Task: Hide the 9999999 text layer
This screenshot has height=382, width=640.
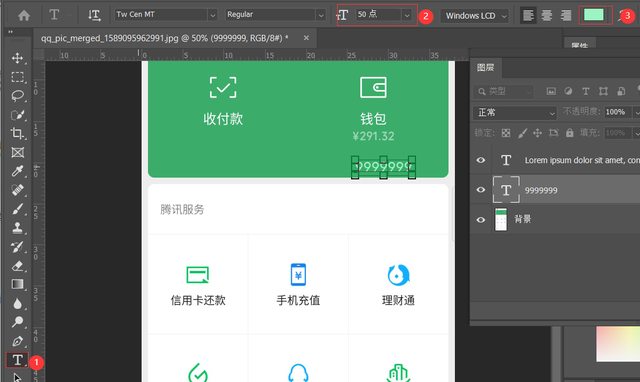Action: point(481,190)
